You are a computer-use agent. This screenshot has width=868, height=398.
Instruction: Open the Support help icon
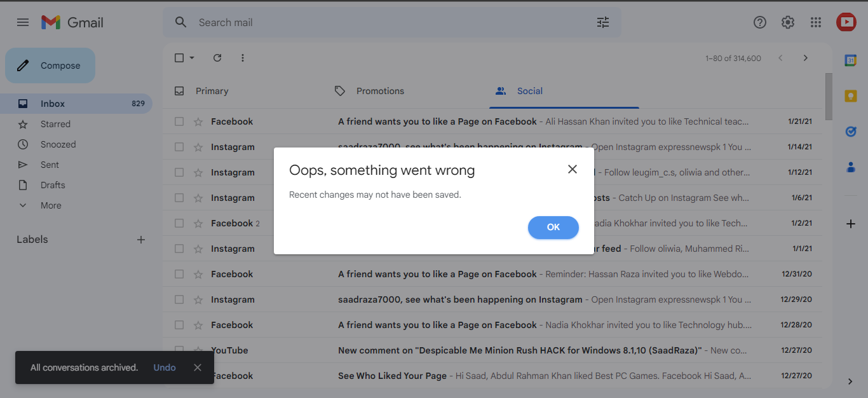pos(760,22)
